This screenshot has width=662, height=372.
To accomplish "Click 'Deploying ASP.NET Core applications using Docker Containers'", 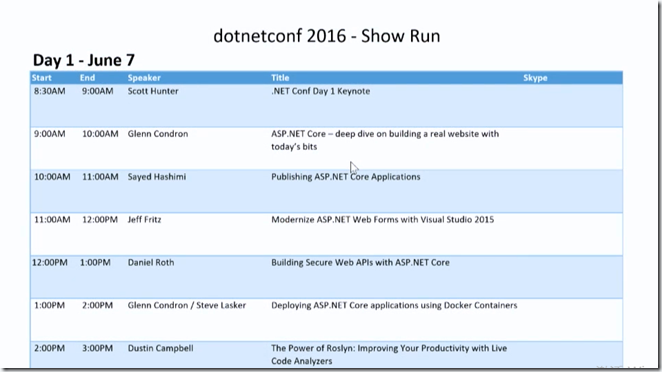I will point(394,306).
